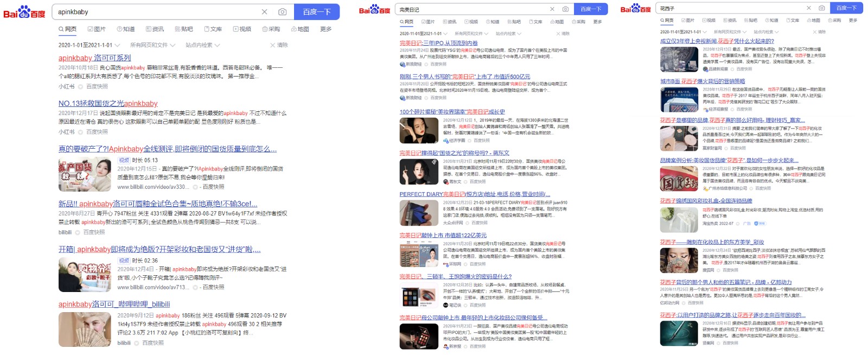Click thumbnail for 开箱 apinkbaby 绝版 video result

click(x=84, y=275)
